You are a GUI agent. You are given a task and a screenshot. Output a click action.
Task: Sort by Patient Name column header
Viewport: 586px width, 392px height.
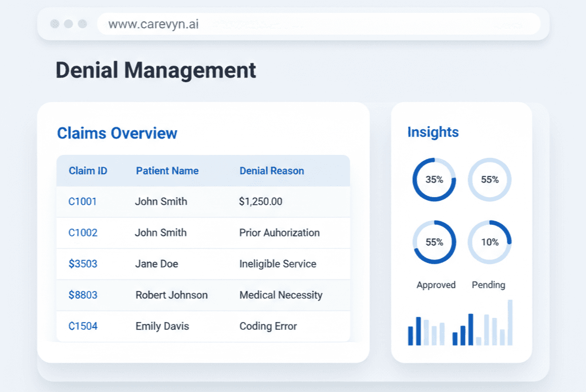click(167, 171)
